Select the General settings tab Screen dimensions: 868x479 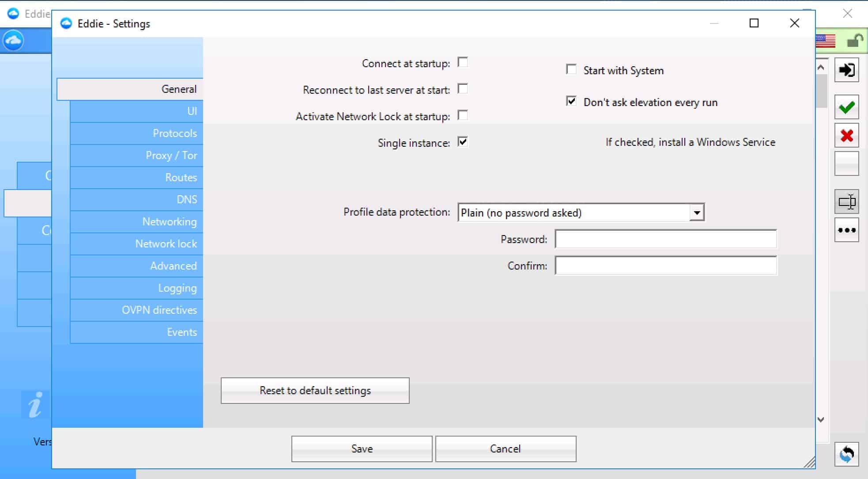[130, 89]
